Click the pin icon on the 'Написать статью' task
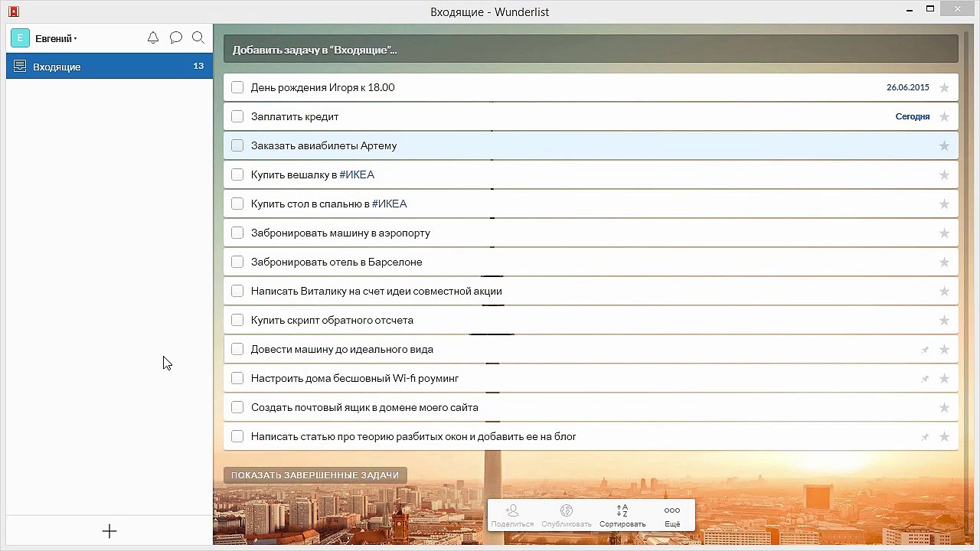The width and height of the screenshot is (980, 551). point(925,437)
